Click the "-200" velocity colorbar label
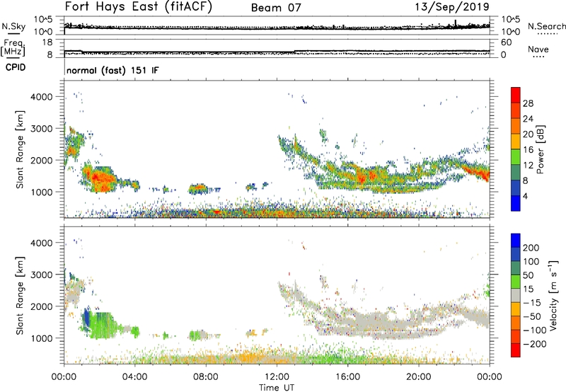 click(x=535, y=344)
